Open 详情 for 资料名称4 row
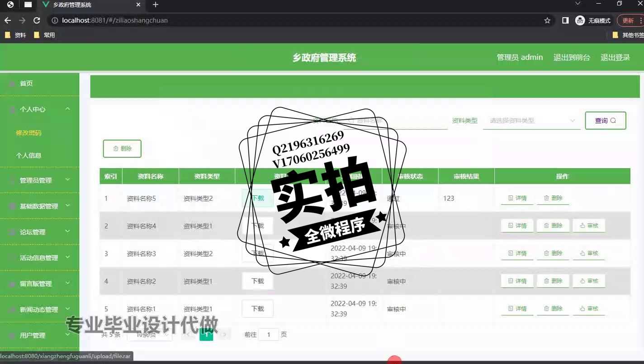The image size is (644, 364). 517,226
